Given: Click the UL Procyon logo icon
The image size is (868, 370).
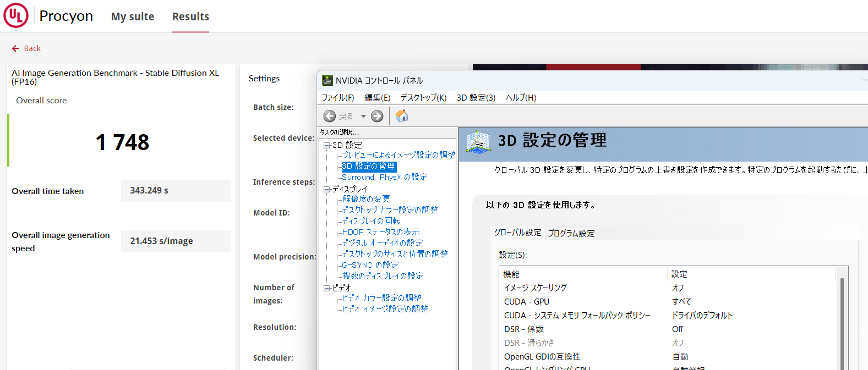Looking at the screenshot, I should [16, 15].
